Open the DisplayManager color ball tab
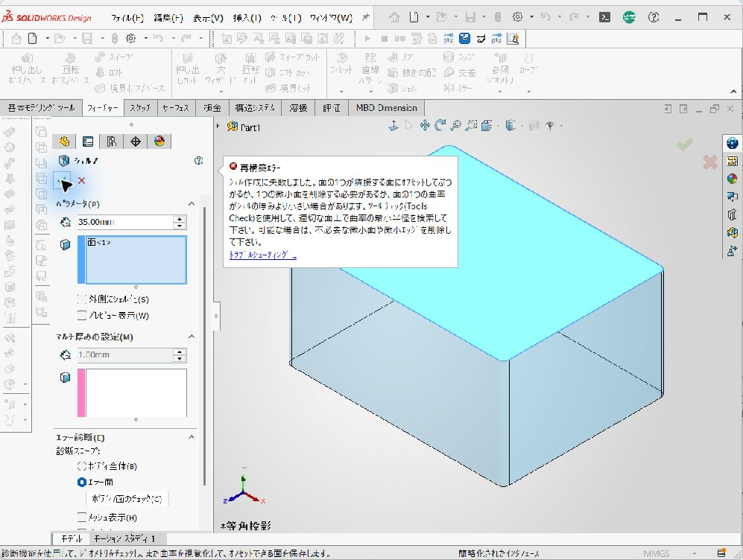 coord(159,141)
